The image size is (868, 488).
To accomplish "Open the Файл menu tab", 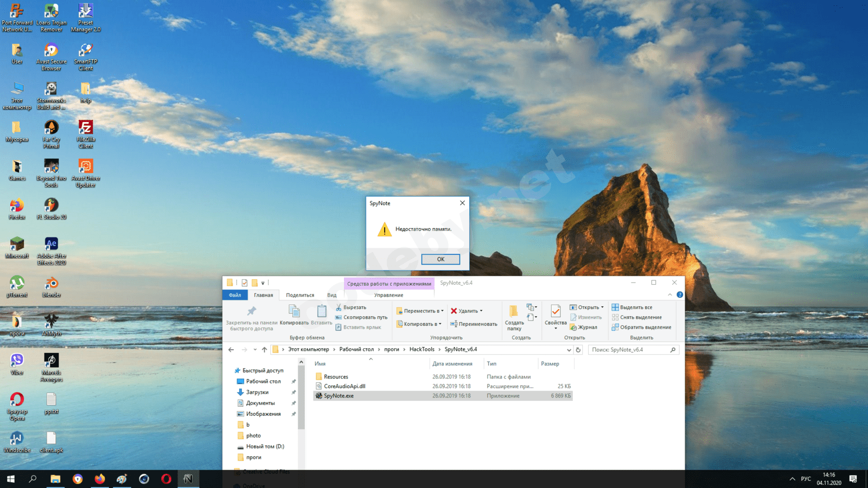I will pyautogui.click(x=235, y=296).
